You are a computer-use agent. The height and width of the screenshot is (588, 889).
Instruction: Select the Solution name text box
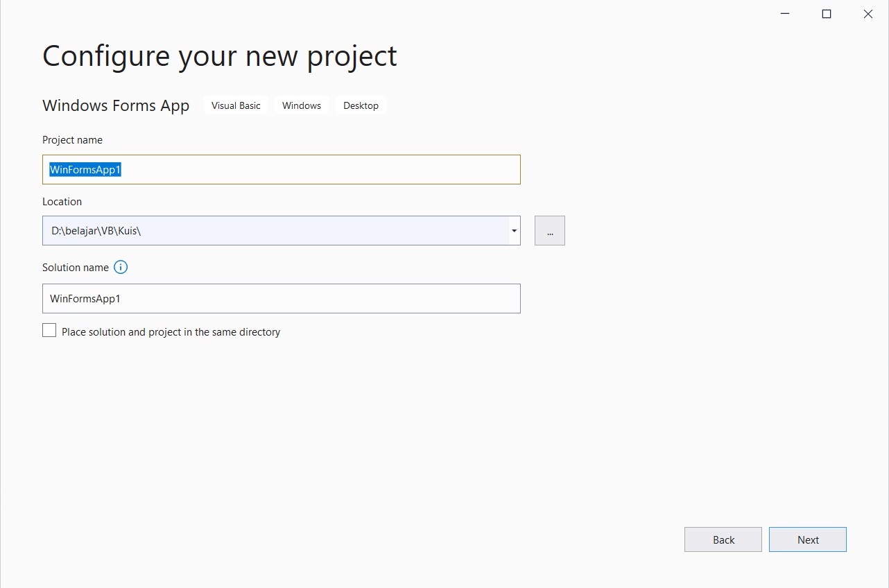(x=281, y=298)
